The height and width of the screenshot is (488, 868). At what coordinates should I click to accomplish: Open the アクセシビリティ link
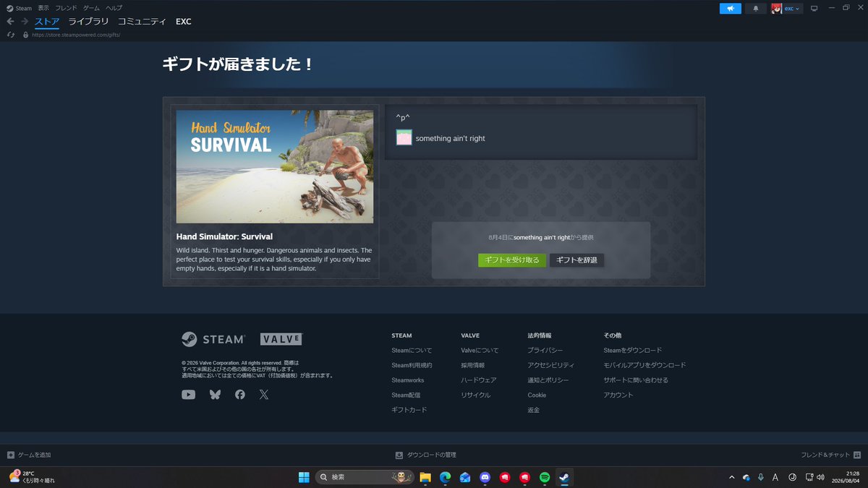(551, 365)
